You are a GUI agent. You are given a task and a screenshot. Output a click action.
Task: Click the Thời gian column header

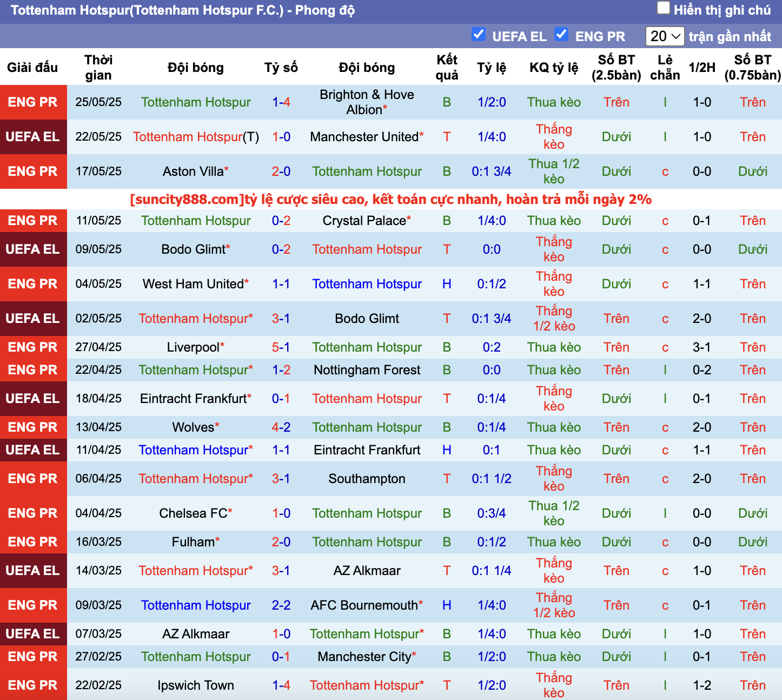coord(98,68)
